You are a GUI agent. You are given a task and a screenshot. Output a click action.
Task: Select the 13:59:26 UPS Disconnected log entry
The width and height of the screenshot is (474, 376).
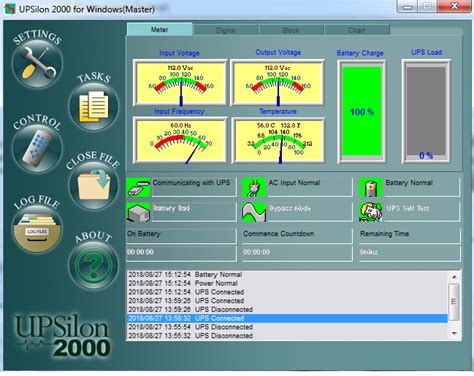(287, 309)
